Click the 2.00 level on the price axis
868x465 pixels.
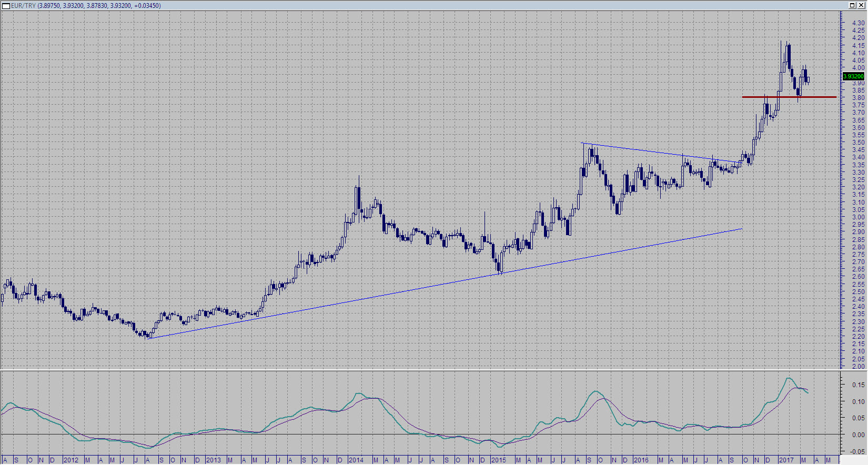coord(858,366)
